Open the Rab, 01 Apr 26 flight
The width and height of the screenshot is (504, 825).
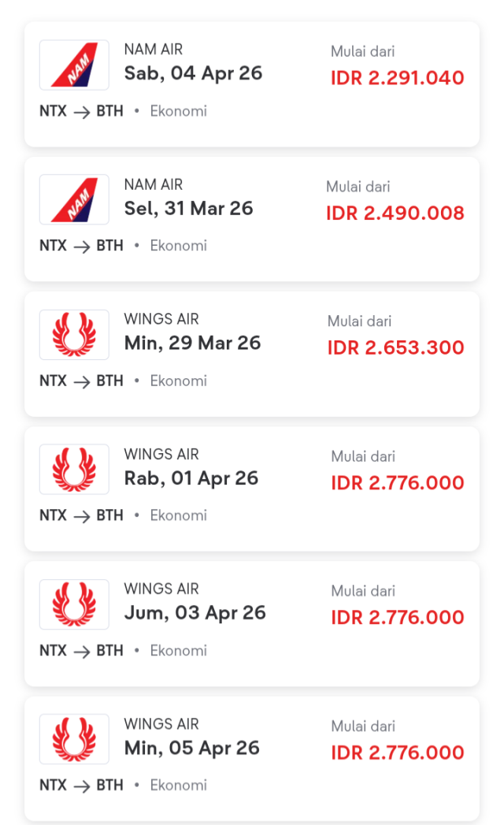(191, 478)
